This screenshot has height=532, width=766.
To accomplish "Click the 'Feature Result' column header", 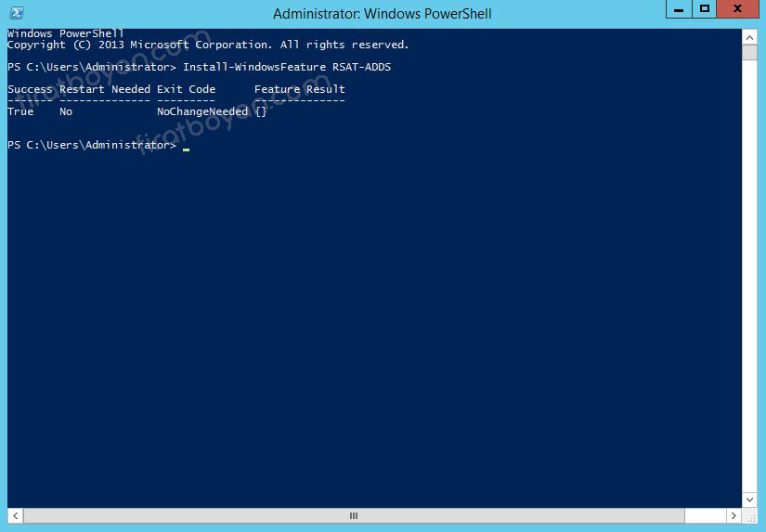I will pyautogui.click(x=300, y=89).
